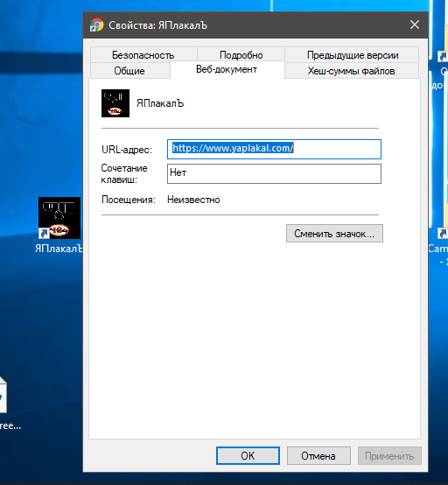The image size is (448, 485).
Task: Select the Веб-документ tab
Action: point(227,69)
